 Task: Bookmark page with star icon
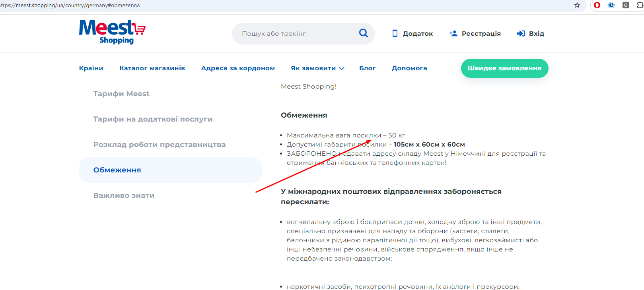[x=577, y=5]
